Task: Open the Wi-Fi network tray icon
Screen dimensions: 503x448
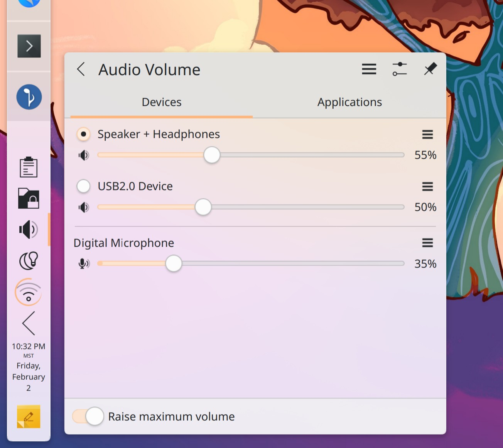Action: pyautogui.click(x=29, y=292)
